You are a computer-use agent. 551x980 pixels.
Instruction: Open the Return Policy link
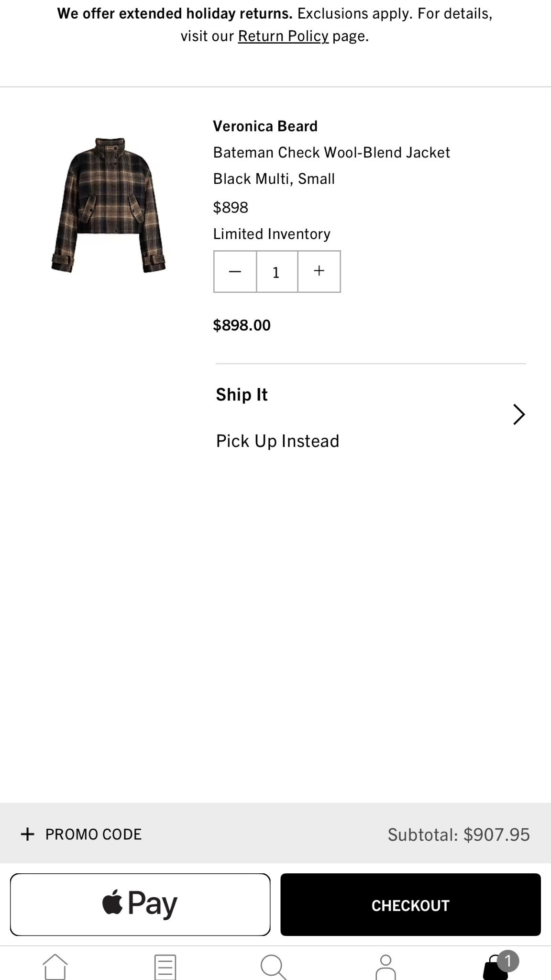[x=283, y=36]
